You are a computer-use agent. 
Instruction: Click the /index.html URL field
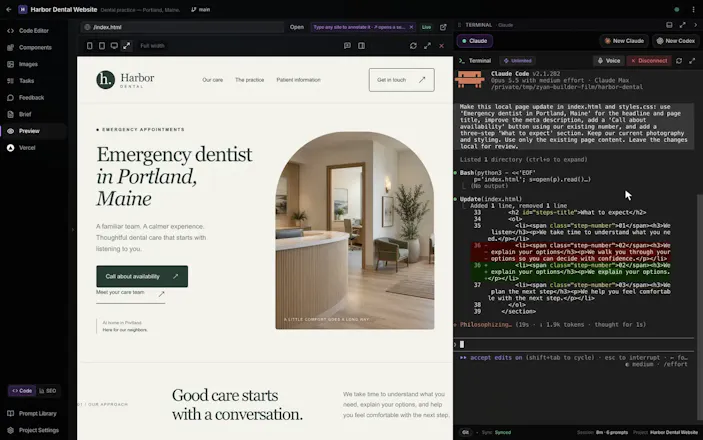182,27
